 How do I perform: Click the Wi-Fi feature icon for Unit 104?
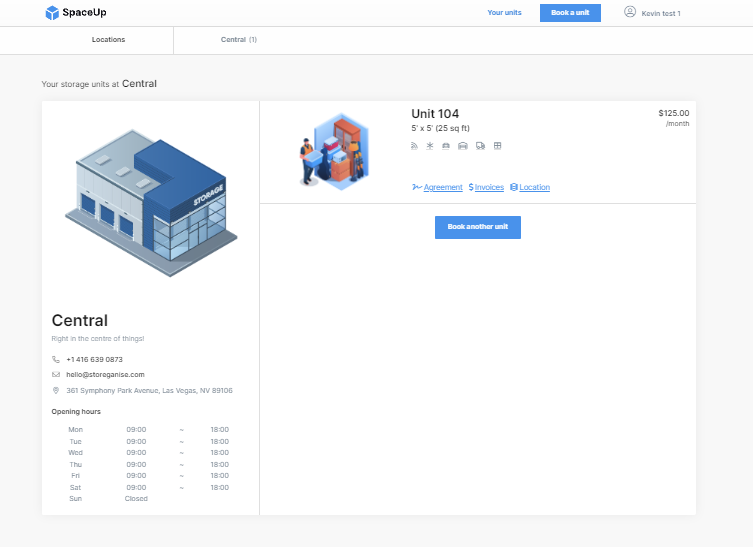[414, 146]
